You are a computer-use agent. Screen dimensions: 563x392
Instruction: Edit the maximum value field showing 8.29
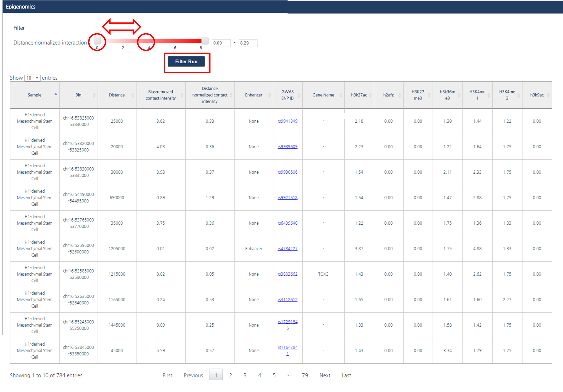click(x=248, y=43)
